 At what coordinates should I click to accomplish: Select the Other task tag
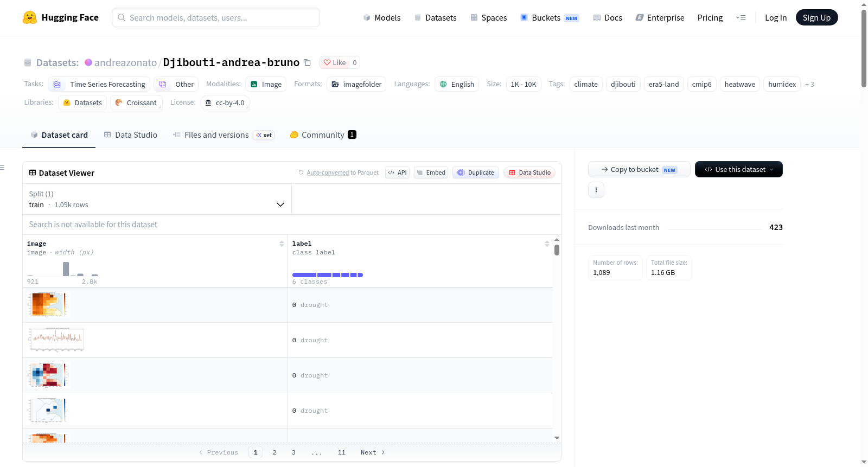(x=176, y=84)
